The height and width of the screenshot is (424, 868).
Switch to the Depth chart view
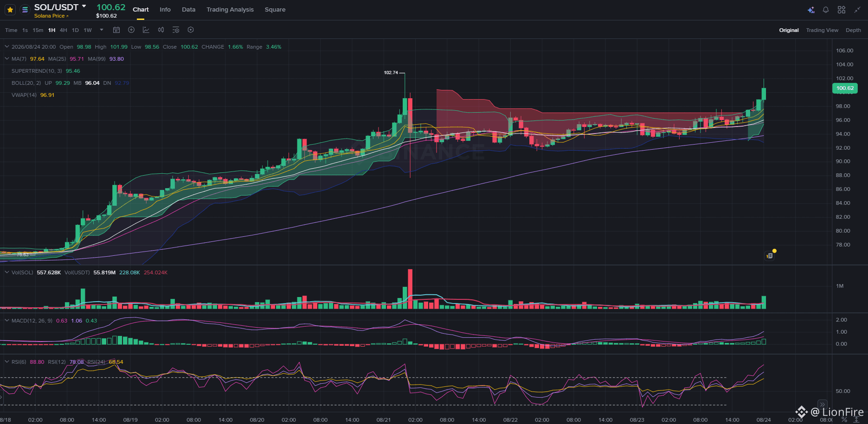(853, 30)
